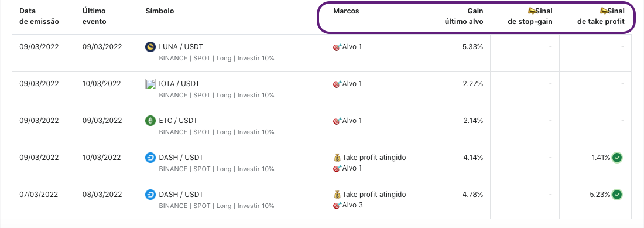Click the broken IOTA coin image
This screenshot has height=228, width=644.
pos(150,84)
